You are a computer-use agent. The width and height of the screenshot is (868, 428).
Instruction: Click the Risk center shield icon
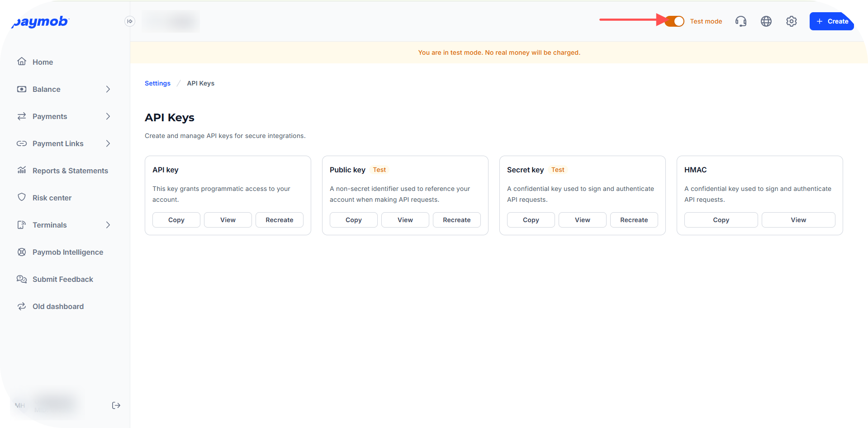[x=22, y=197]
